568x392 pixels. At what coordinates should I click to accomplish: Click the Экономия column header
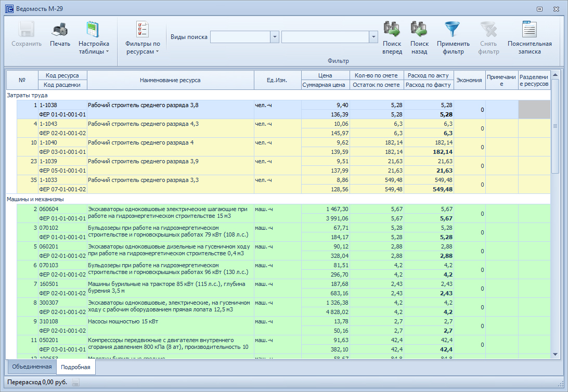coord(469,80)
